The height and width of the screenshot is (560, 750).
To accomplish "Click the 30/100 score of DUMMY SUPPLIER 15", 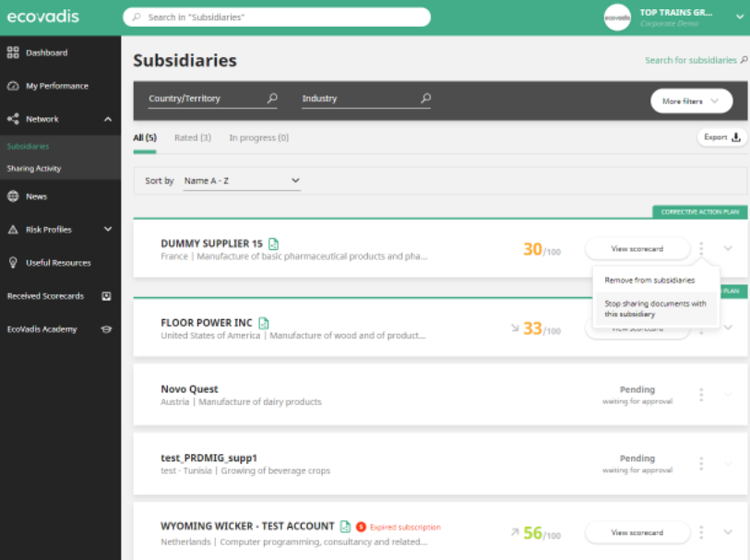I will pyautogui.click(x=542, y=249).
